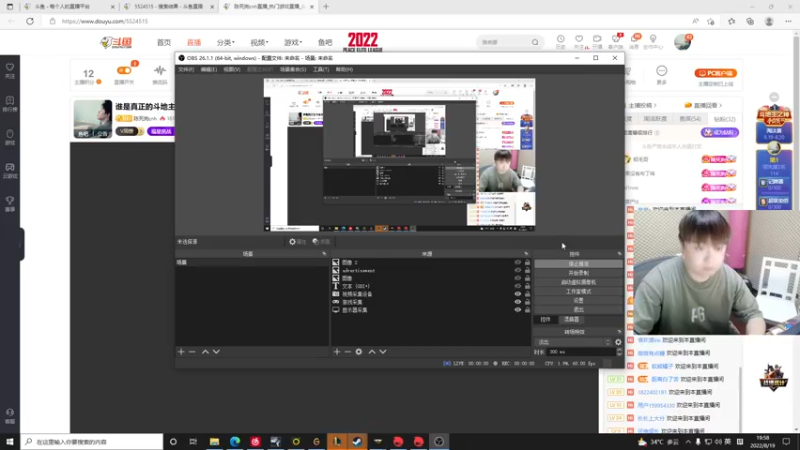Click the 停止推流 button

578,264
